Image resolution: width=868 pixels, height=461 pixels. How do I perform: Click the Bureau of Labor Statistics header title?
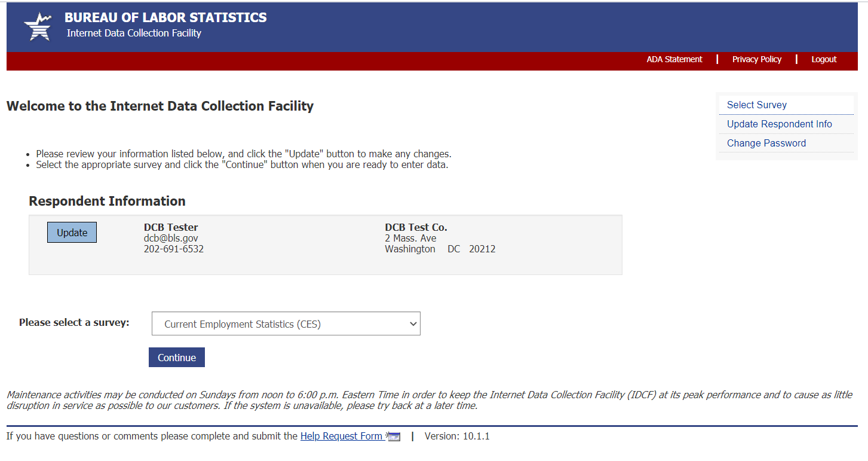pos(165,18)
